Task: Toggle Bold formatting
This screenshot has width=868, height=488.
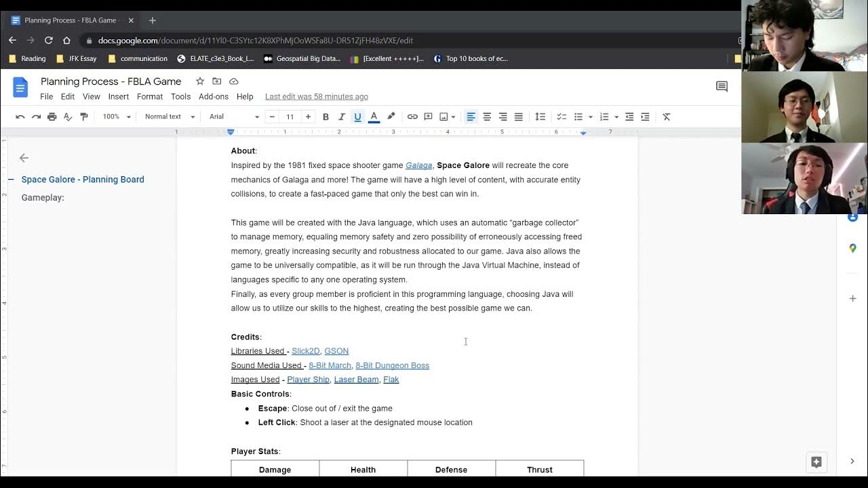Action: click(325, 117)
